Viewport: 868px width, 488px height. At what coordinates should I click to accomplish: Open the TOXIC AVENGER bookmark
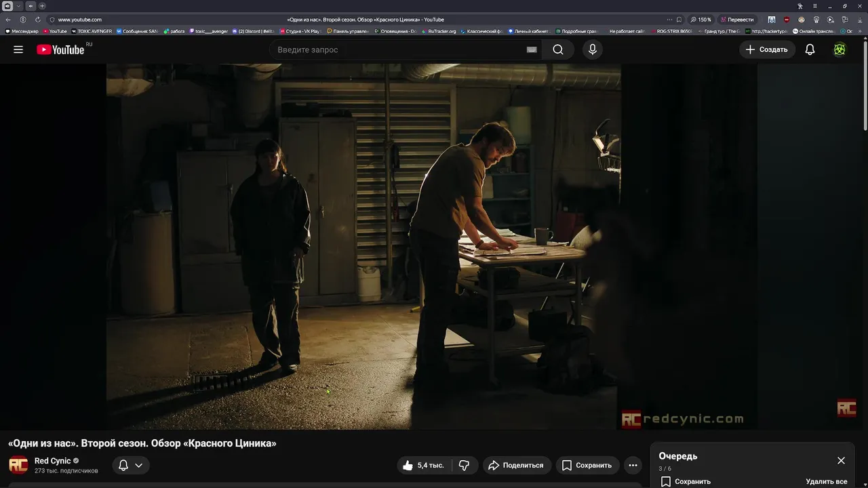click(91, 31)
